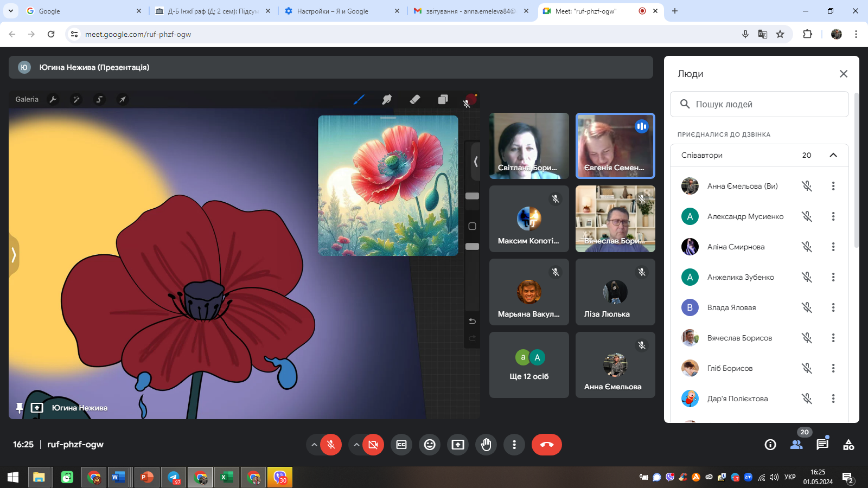The image size is (868, 488).
Task: Translate this page icon
Action: click(x=763, y=34)
